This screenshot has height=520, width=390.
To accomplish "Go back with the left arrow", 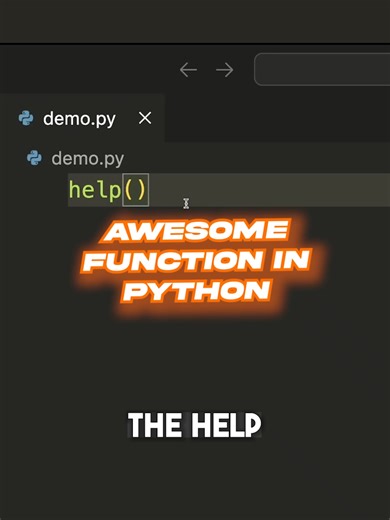I will click(188, 70).
